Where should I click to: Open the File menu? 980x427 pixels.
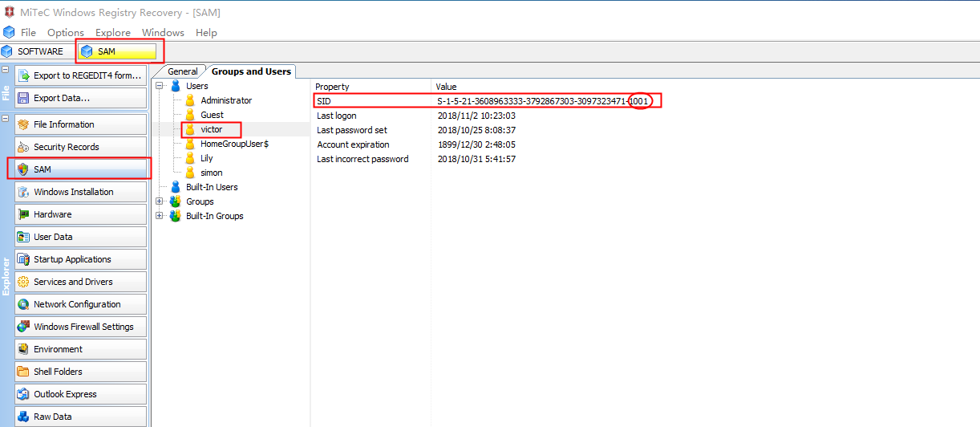(x=28, y=33)
